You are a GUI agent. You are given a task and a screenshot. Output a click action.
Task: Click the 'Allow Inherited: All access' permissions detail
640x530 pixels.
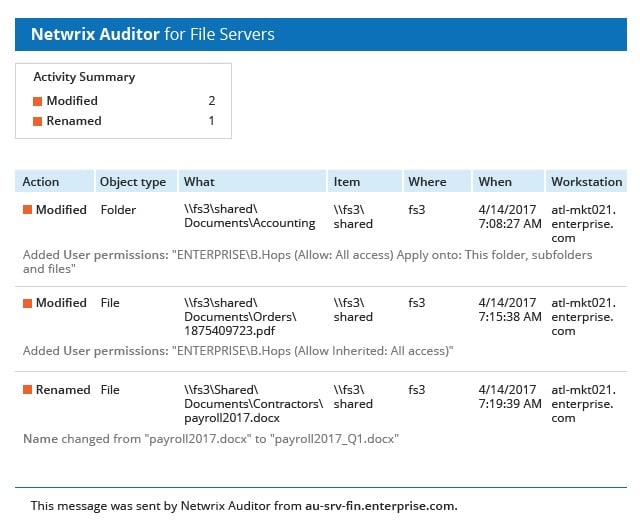(238, 351)
